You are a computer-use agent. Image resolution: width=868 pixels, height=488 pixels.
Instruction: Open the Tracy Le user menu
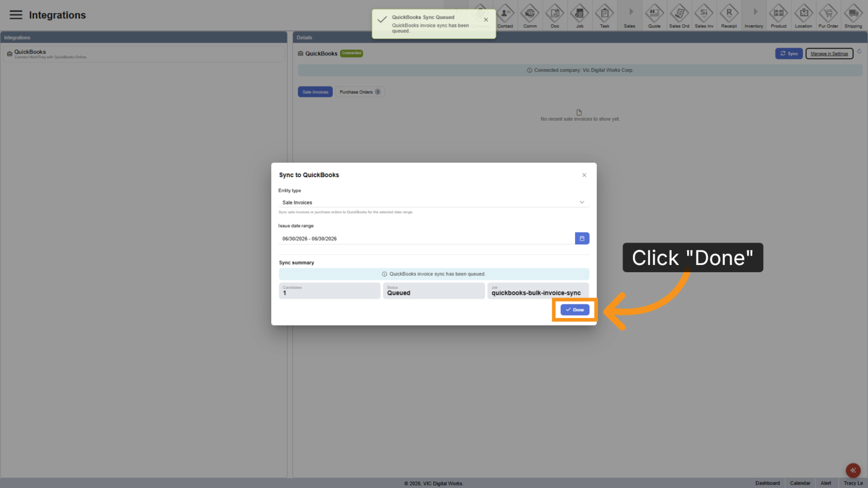pos(853,483)
